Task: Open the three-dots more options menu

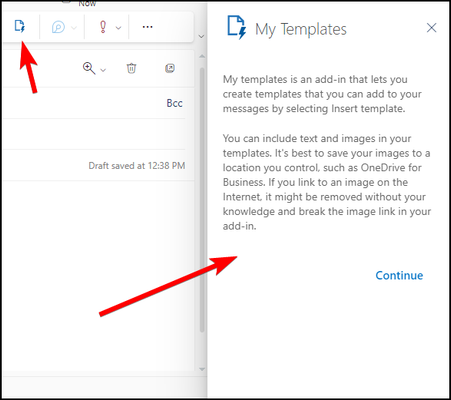Action: point(147,27)
